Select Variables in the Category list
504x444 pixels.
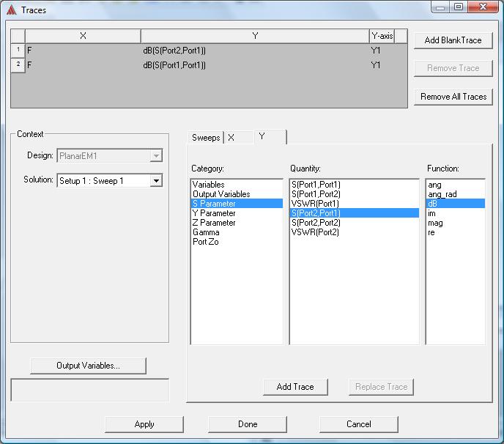point(237,185)
